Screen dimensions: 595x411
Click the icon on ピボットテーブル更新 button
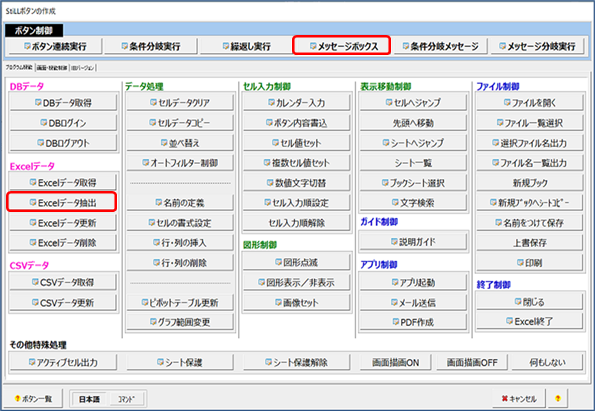(145, 302)
